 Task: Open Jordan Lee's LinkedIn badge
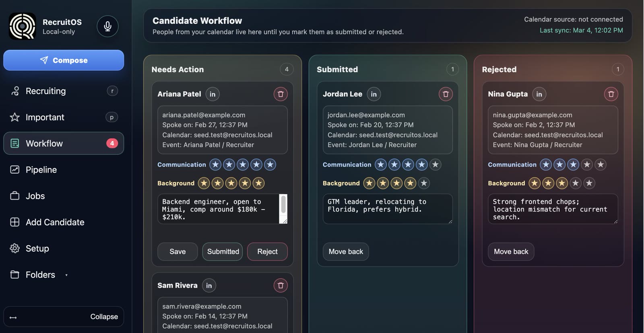click(x=374, y=94)
